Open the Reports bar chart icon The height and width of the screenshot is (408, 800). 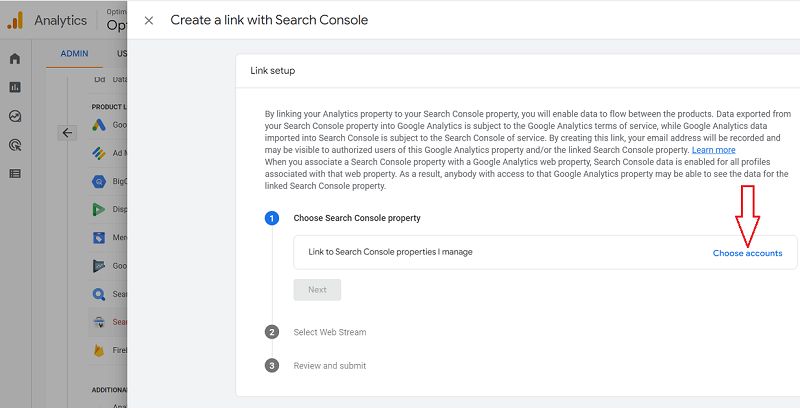point(15,87)
